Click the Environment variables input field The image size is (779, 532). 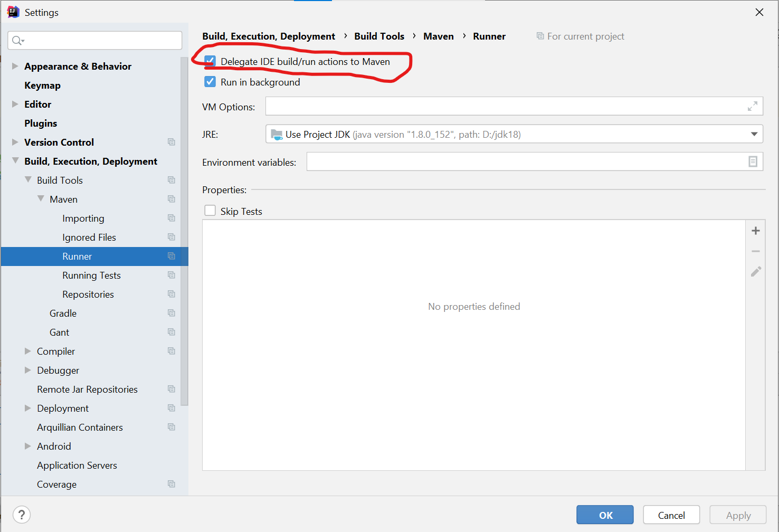tap(535, 161)
